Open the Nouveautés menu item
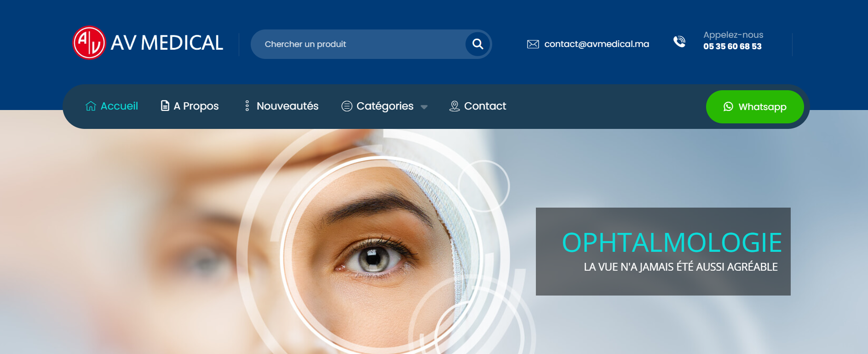The width and height of the screenshot is (868, 354). [x=282, y=106]
